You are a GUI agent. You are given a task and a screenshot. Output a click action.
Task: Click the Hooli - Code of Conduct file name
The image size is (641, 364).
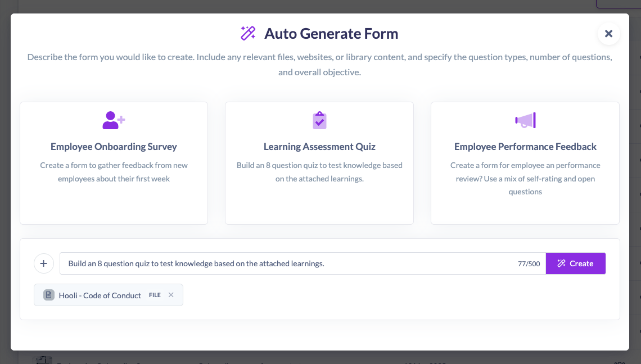click(100, 295)
